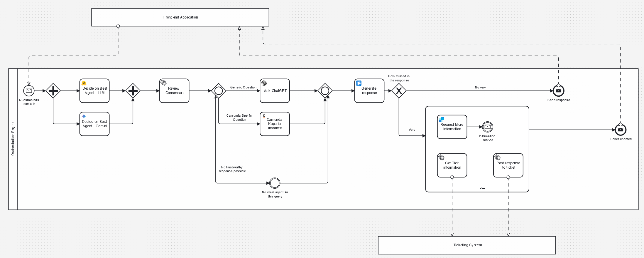Select the inclusive gateway after Review Consensus
This screenshot has width=644, height=258.
pos(219,91)
